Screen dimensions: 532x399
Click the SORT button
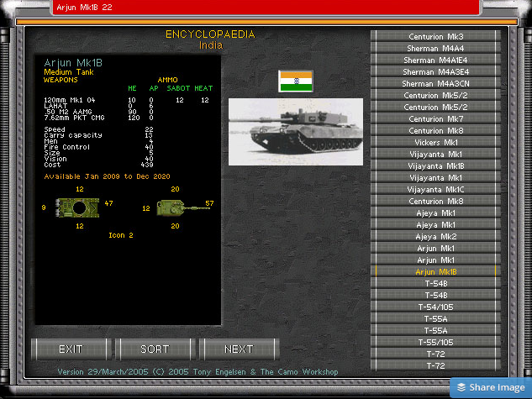click(x=155, y=349)
